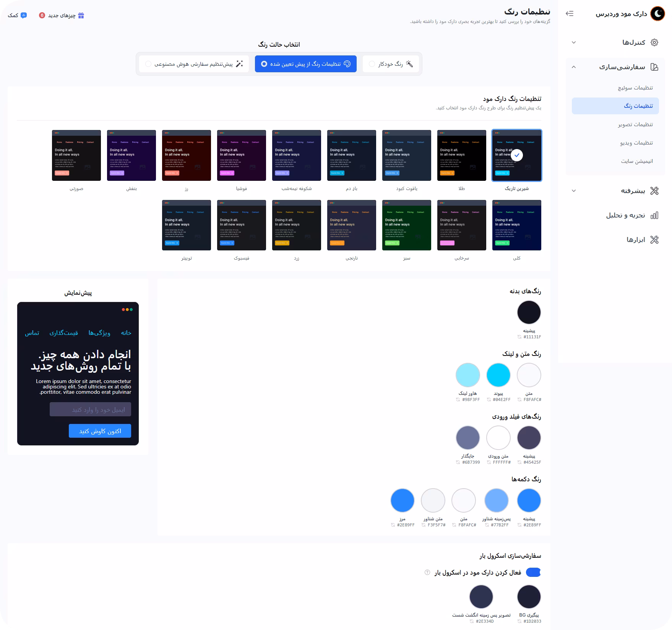The image size is (672, 630).
Task: Click اکنون کاوش کنید preview button
Action: [100, 431]
